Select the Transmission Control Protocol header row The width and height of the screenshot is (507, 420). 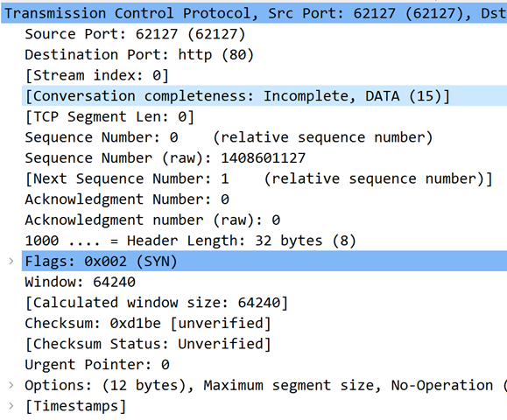254,14
